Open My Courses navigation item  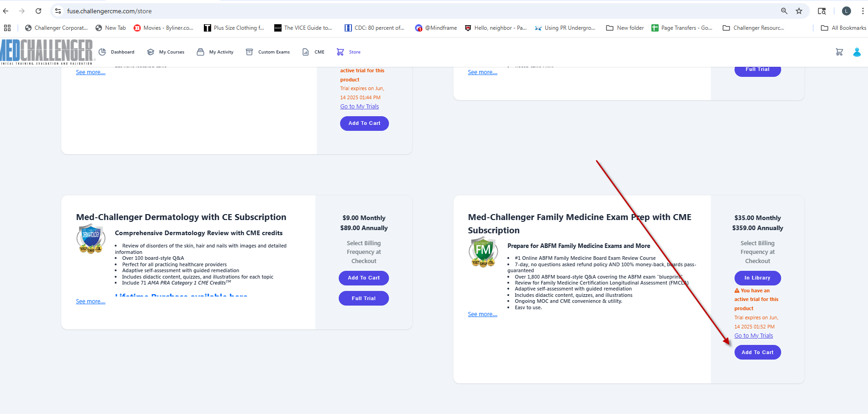coord(166,52)
